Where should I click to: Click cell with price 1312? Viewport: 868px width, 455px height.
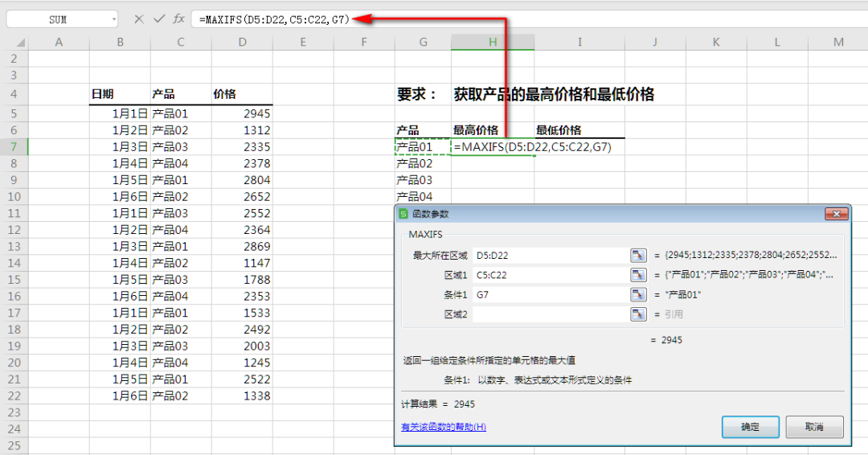click(x=242, y=130)
